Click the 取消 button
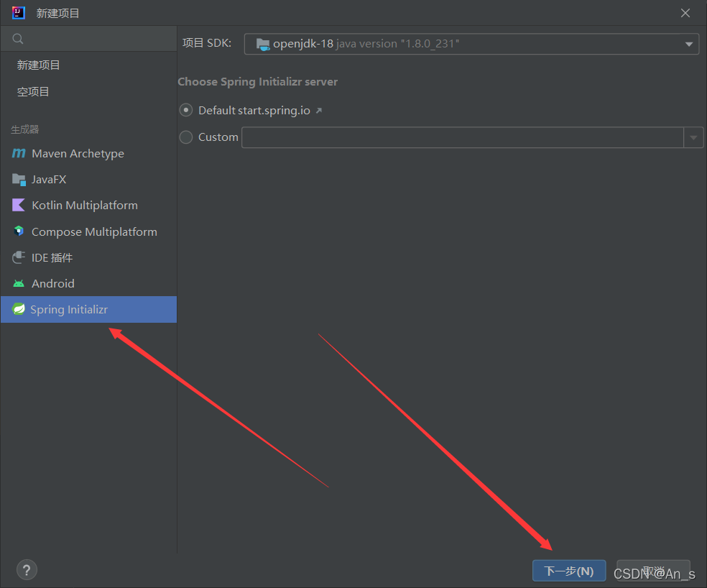Viewport: 707px width, 588px height. [653, 571]
